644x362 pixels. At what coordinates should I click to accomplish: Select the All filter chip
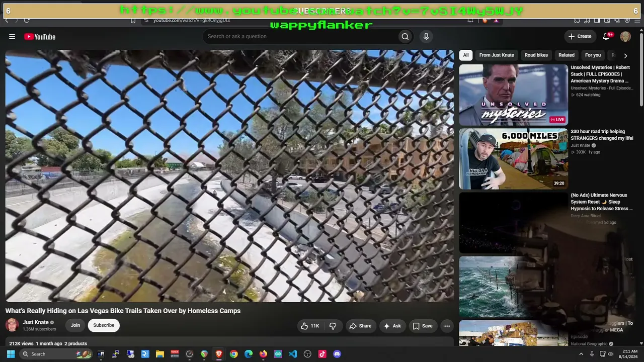point(466,55)
